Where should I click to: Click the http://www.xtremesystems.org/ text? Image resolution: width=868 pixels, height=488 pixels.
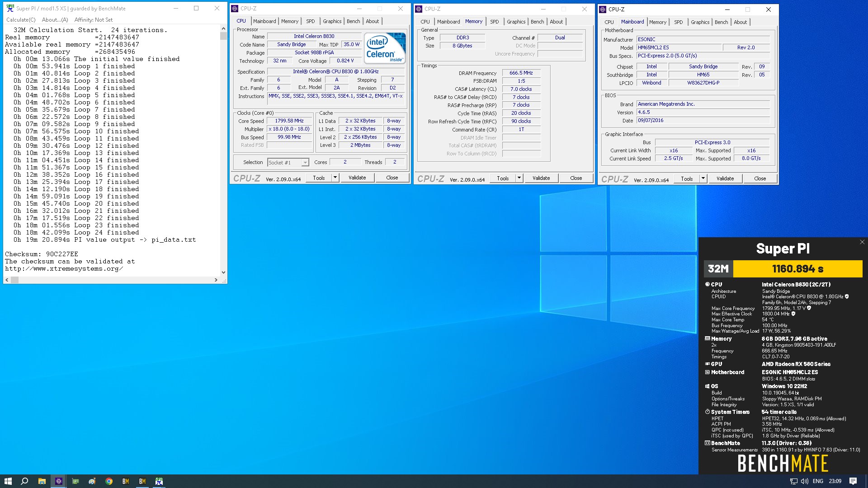64,268
